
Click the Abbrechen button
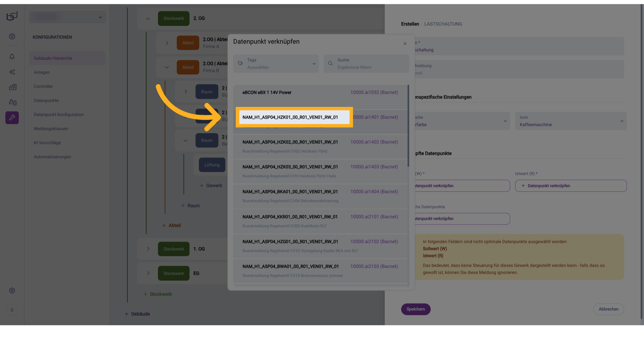pos(608,309)
